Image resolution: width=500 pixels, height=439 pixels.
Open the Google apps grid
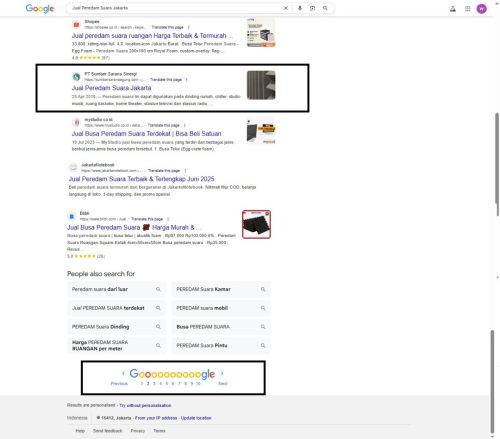click(468, 9)
